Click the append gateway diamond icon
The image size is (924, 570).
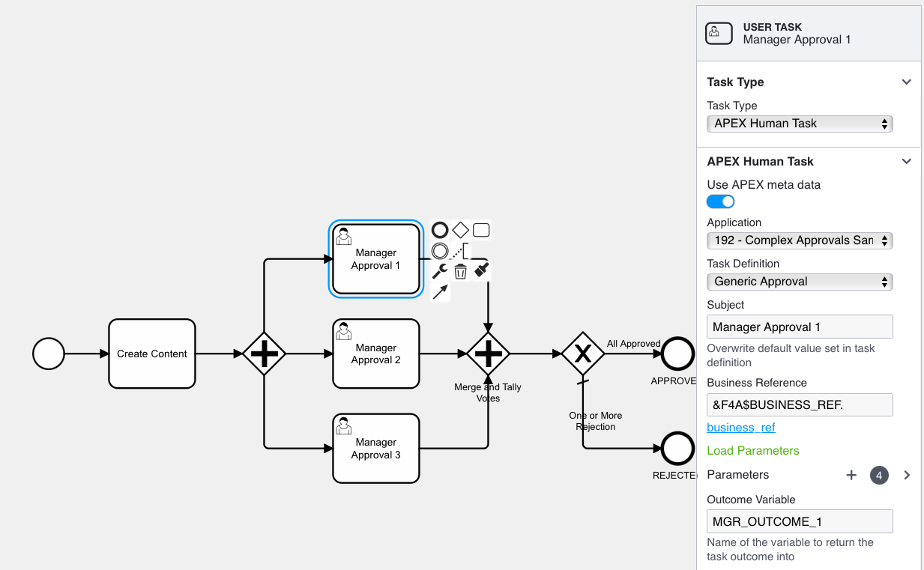(x=460, y=230)
